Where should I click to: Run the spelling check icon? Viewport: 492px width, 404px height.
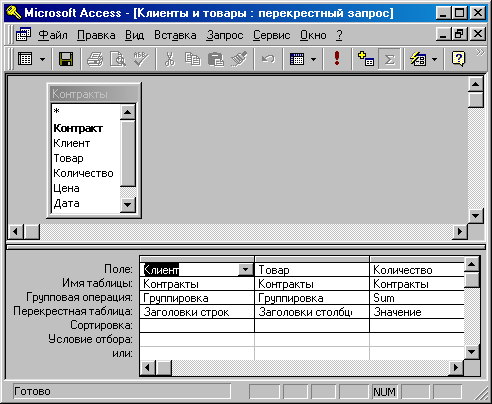coord(141,59)
